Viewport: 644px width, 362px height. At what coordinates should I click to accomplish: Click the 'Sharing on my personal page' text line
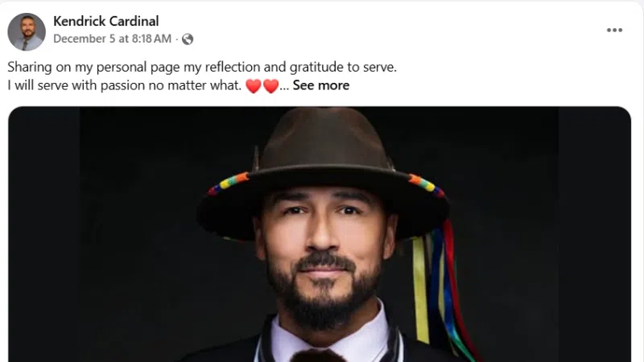(202, 67)
